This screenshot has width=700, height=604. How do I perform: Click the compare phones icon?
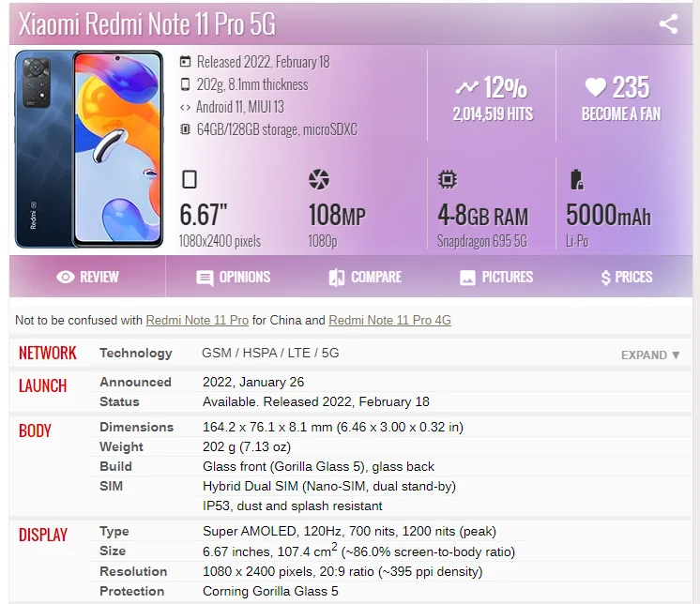[x=337, y=278]
